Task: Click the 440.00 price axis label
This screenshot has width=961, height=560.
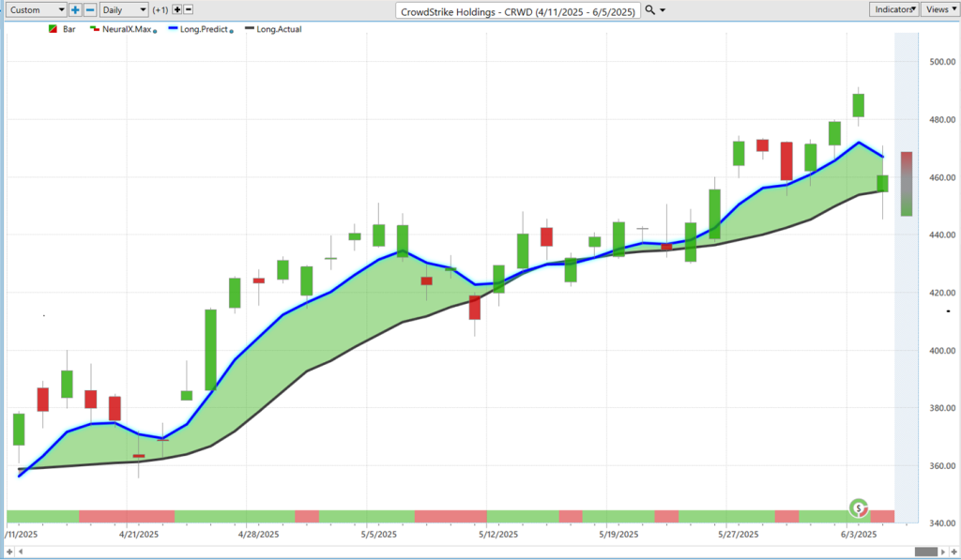Action: click(x=942, y=235)
